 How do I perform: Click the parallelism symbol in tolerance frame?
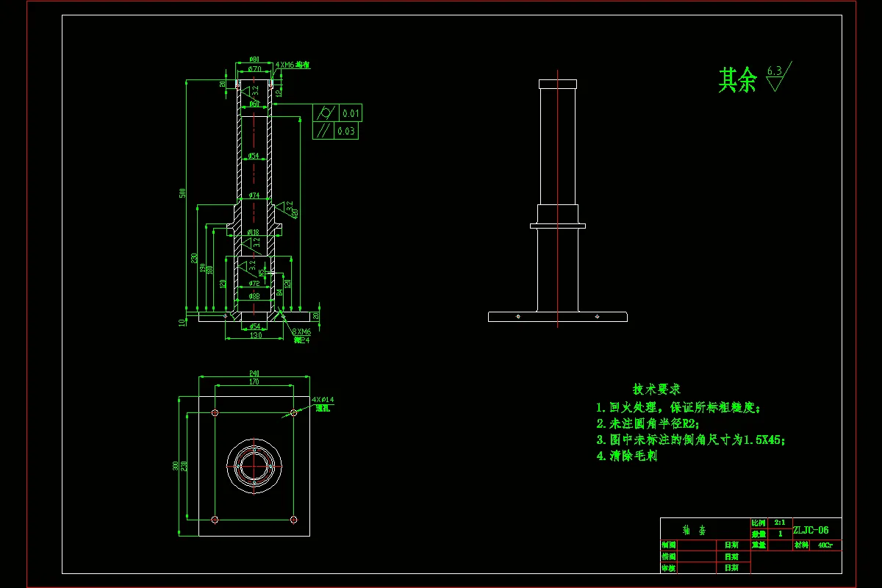323,132
